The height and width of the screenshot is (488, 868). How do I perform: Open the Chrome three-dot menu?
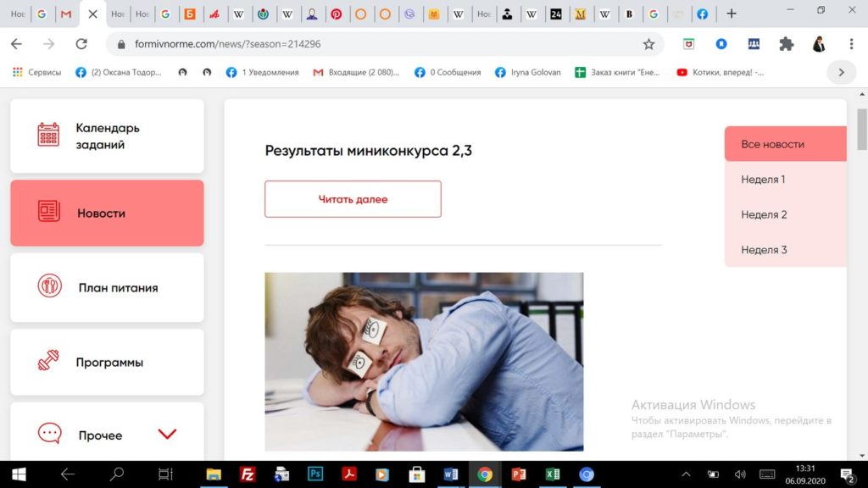point(851,44)
